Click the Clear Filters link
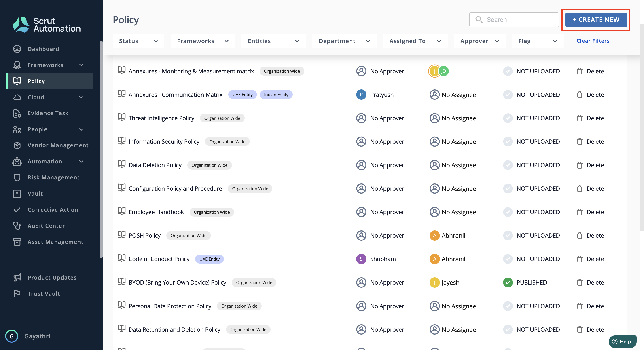 tap(593, 41)
